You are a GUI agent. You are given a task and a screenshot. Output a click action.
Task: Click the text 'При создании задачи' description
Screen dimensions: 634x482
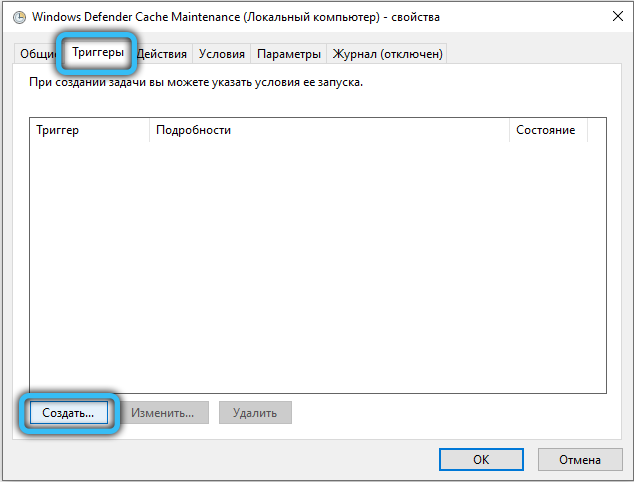tap(196, 82)
